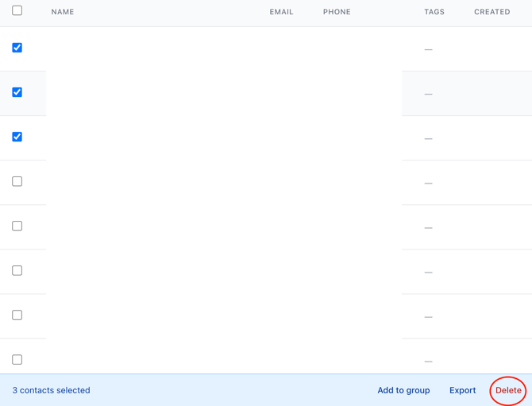Uncheck the second contact row's checkbox
The height and width of the screenshot is (406, 532).
click(x=17, y=92)
